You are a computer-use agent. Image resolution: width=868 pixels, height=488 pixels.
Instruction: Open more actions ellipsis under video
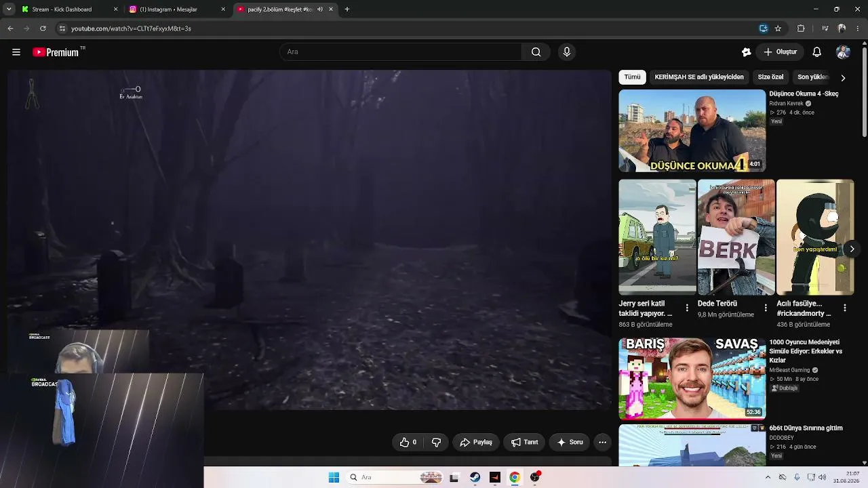[x=602, y=443]
